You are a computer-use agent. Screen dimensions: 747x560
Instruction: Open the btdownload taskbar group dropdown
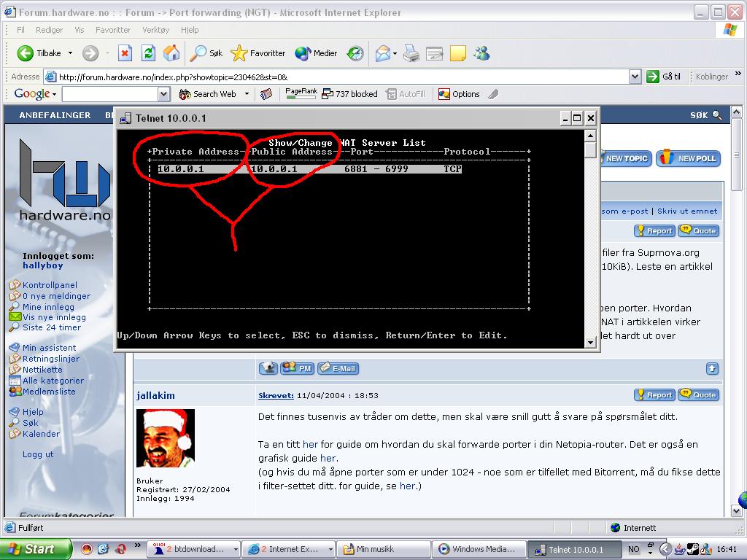pos(236,549)
